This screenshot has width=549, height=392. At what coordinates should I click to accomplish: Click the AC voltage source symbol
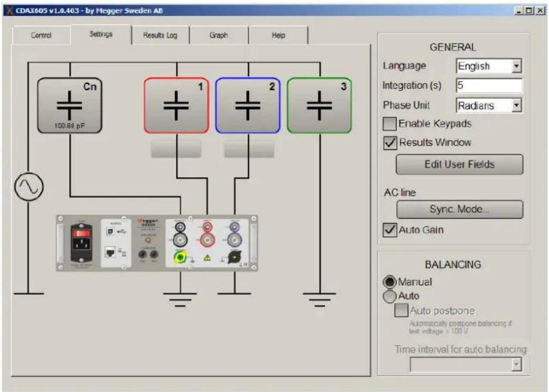[x=29, y=187]
